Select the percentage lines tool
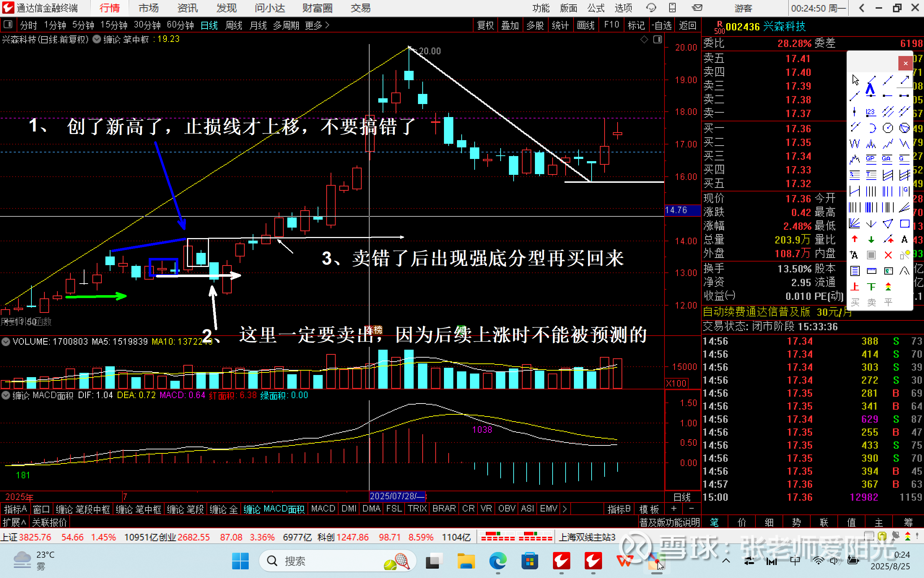This screenshot has height=578, width=924. [854, 175]
